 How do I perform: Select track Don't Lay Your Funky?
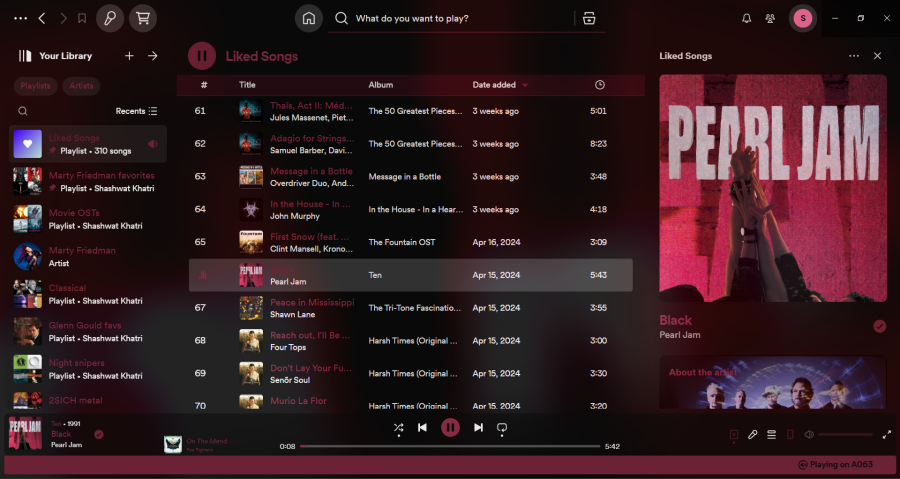click(410, 373)
